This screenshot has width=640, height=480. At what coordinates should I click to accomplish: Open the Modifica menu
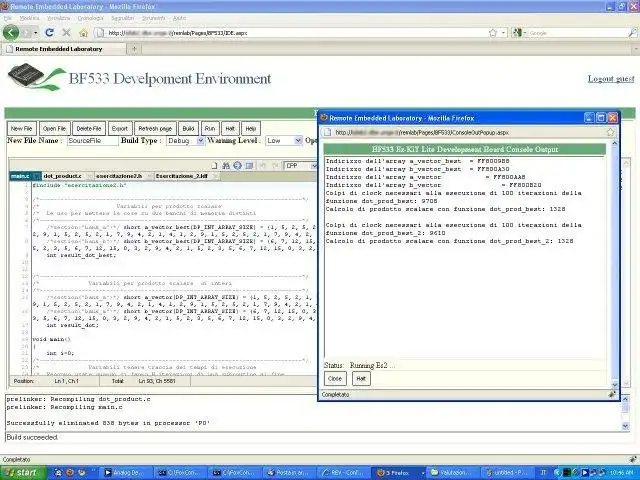pyautogui.click(x=29, y=18)
